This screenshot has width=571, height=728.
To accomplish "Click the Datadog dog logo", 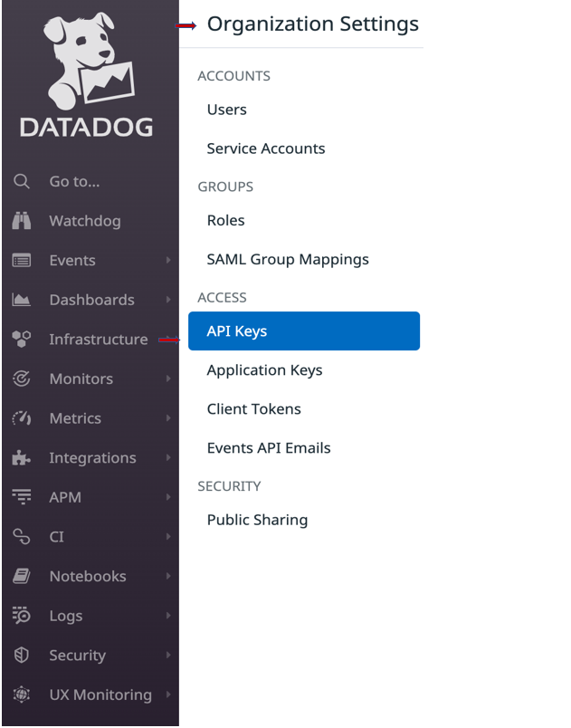I will point(87,62).
